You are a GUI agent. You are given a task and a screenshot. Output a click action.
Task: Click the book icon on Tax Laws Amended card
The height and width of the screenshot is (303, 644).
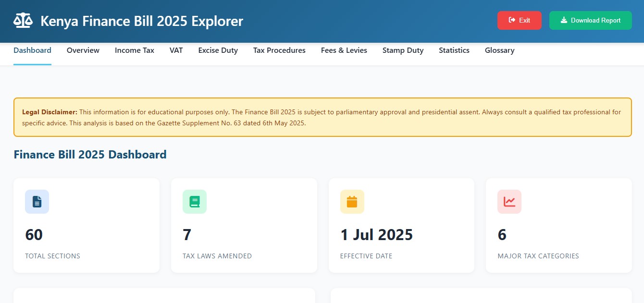click(x=194, y=202)
